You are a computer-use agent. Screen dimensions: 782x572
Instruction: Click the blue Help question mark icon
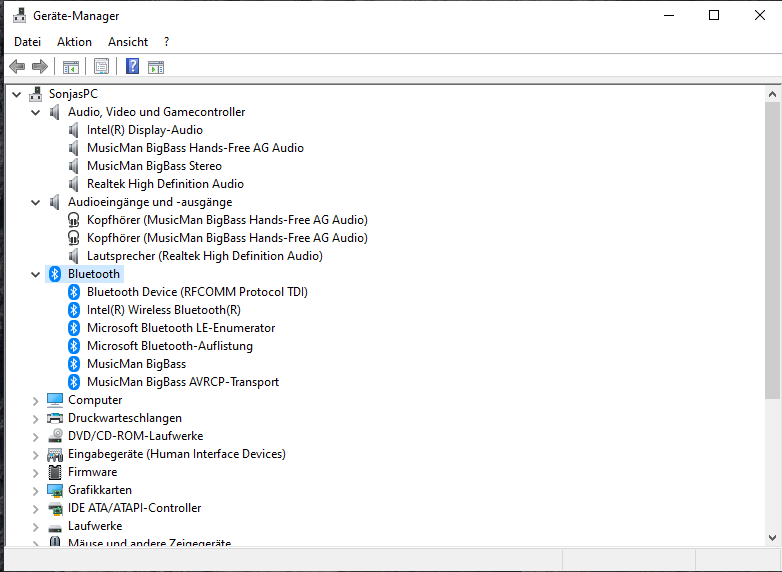click(132, 66)
